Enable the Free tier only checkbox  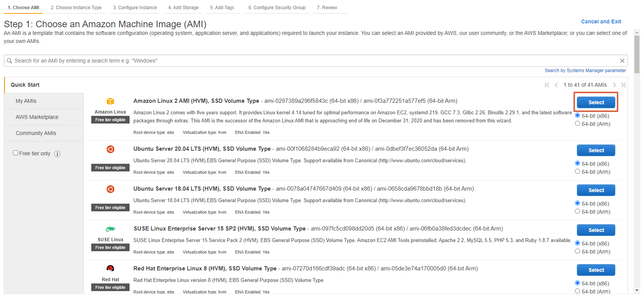click(16, 153)
